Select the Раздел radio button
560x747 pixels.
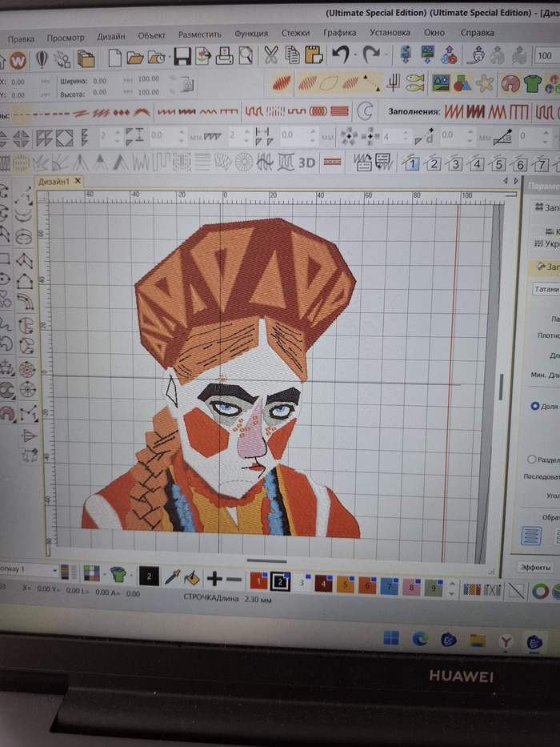click(532, 460)
